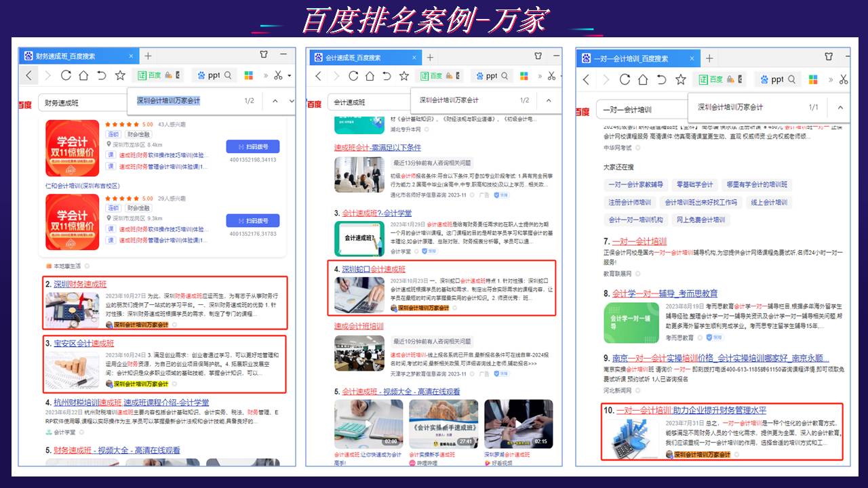The width and height of the screenshot is (868, 488).
Task: Click the back arrow in the 一对一会计培训 window
Action: tap(587, 79)
